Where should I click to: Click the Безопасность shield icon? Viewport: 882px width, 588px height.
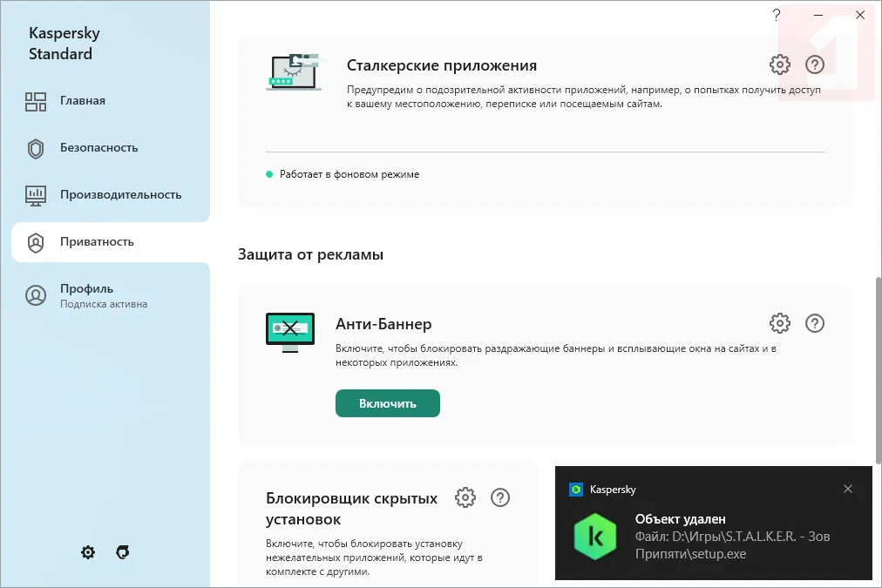coord(36,148)
